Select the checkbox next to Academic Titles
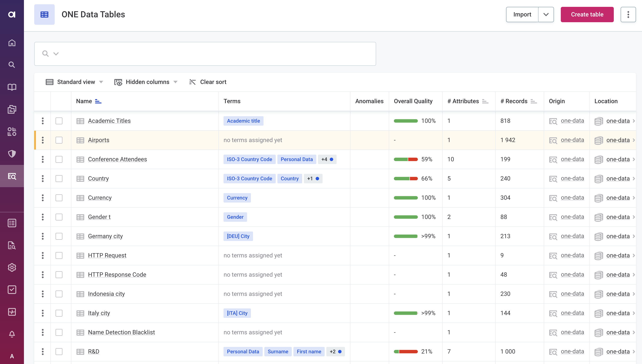Image resolution: width=642 pixels, height=364 pixels. click(59, 121)
